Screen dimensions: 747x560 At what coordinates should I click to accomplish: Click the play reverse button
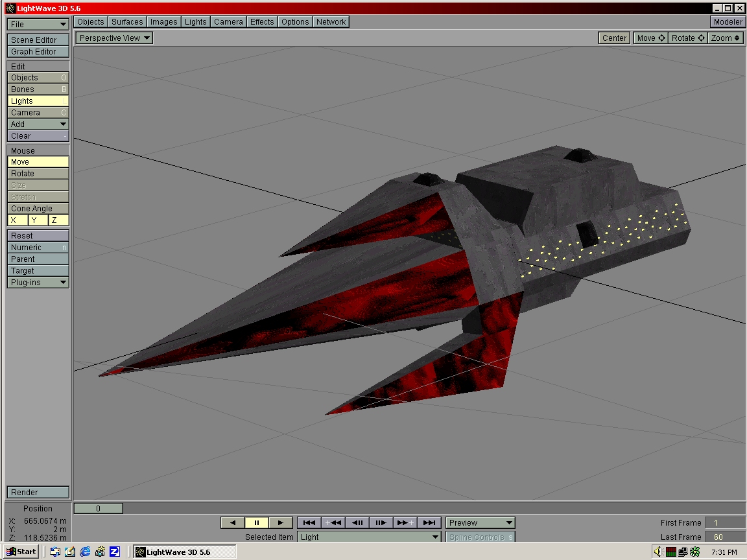click(x=233, y=522)
